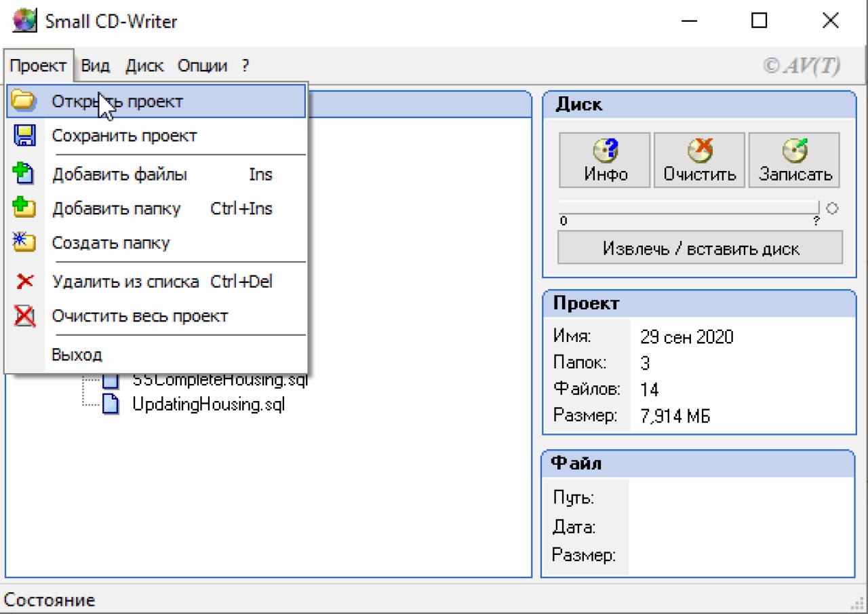The width and height of the screenshot is (868, 614).
Task: Click the Small CD-Writer app icon in the title bar
Action: [x=24, y=21]
